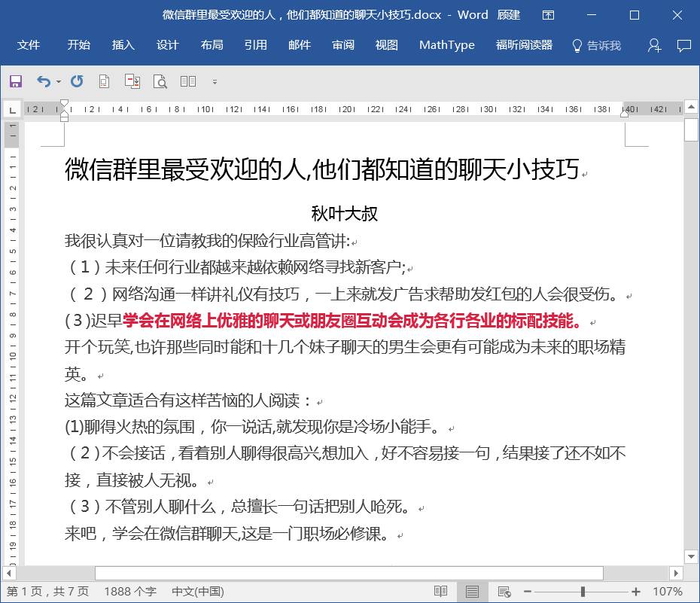Open the Quick Access Toolbar customize menu
This screenshot has width=700, height=603.
(215, 81)
